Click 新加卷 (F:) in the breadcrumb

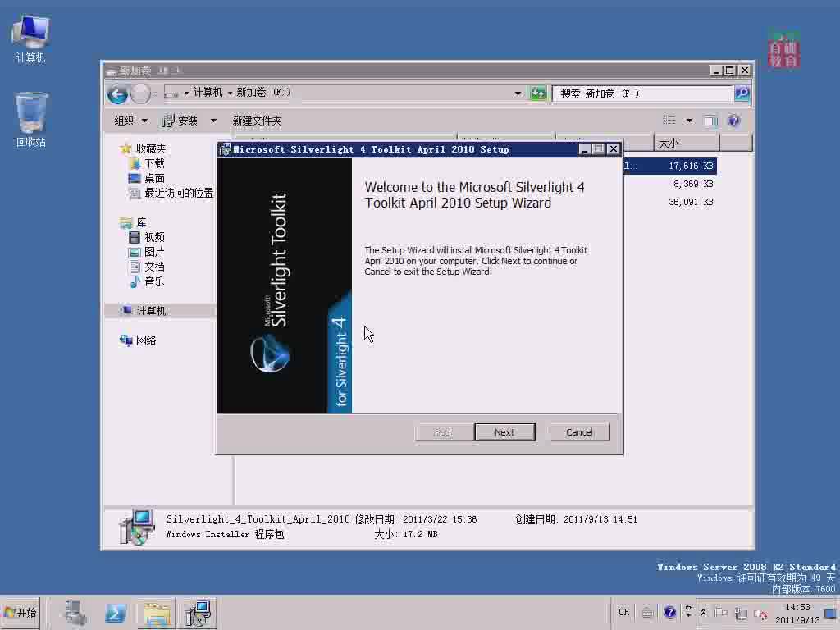pyautogui.click(x=263, y=93)
